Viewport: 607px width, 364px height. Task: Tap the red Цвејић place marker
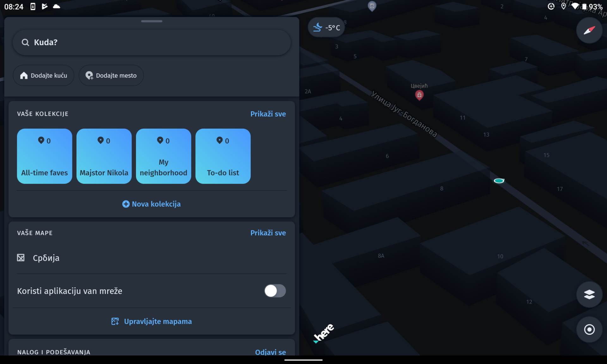coord(419,95)
